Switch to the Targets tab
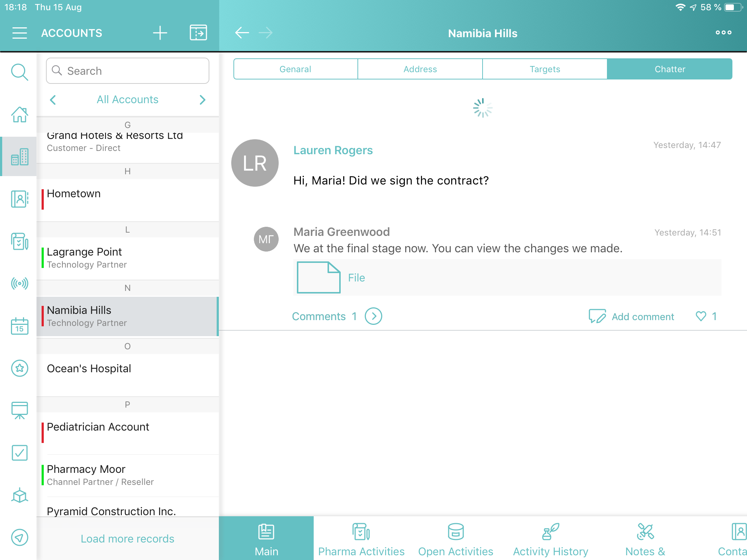The height and width of the screenshot is (560, 747). 545,69
